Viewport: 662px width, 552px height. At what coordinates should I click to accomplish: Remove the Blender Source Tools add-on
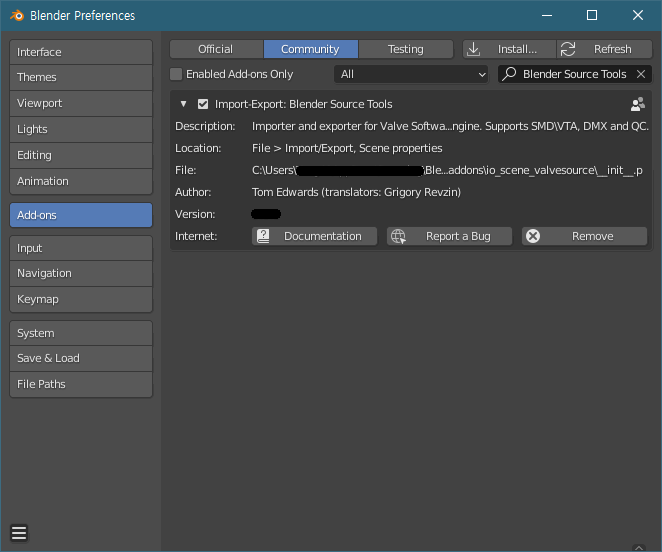point(584,236)
